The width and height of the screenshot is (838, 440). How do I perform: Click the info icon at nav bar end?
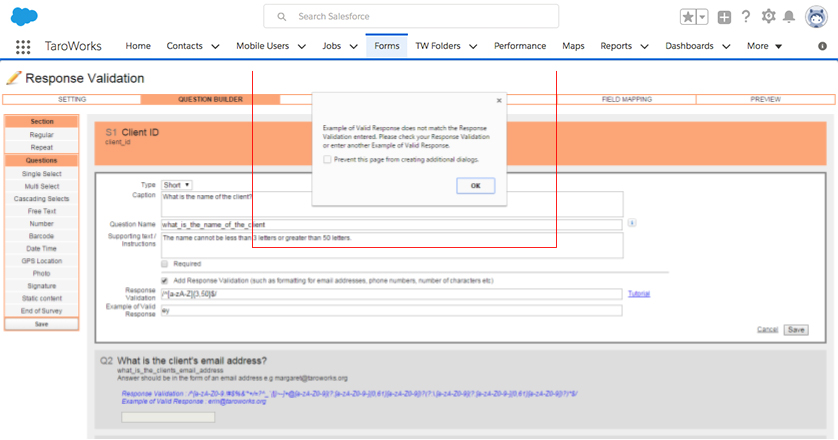pos(823,46)
